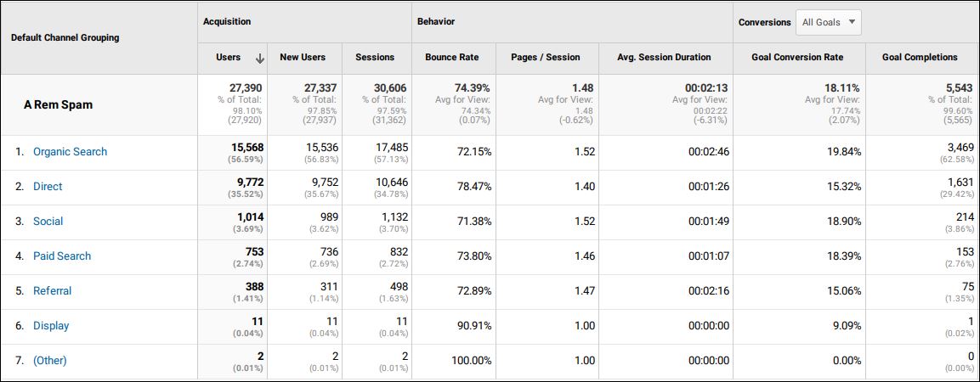
Task: Open the Social channel link
Action: coord(48,222)
